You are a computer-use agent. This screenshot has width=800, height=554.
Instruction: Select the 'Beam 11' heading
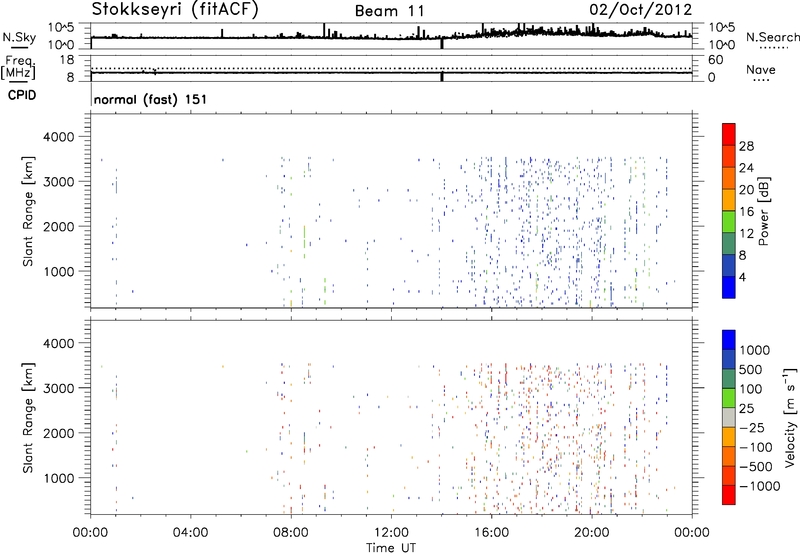[x=390, y=11]
